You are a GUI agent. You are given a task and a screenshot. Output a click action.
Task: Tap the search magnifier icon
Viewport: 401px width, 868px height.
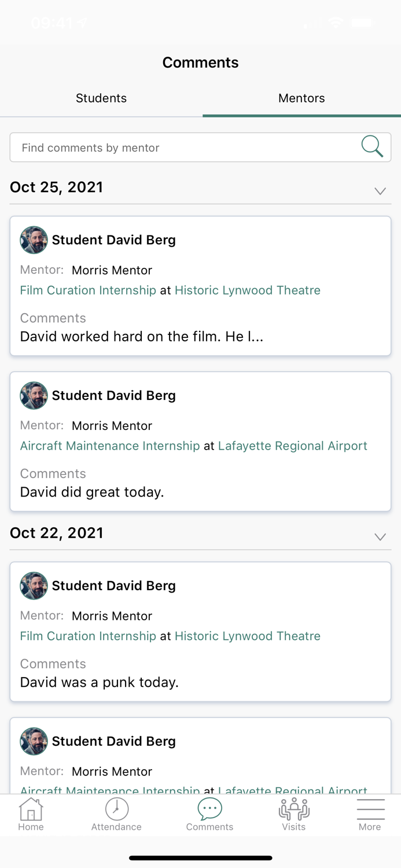tap(372, 147)
